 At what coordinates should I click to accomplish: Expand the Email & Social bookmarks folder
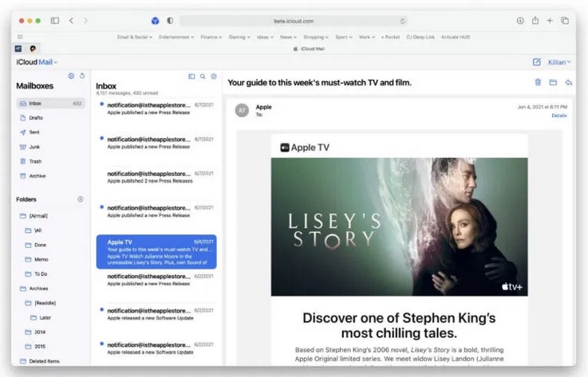point(135,37)
